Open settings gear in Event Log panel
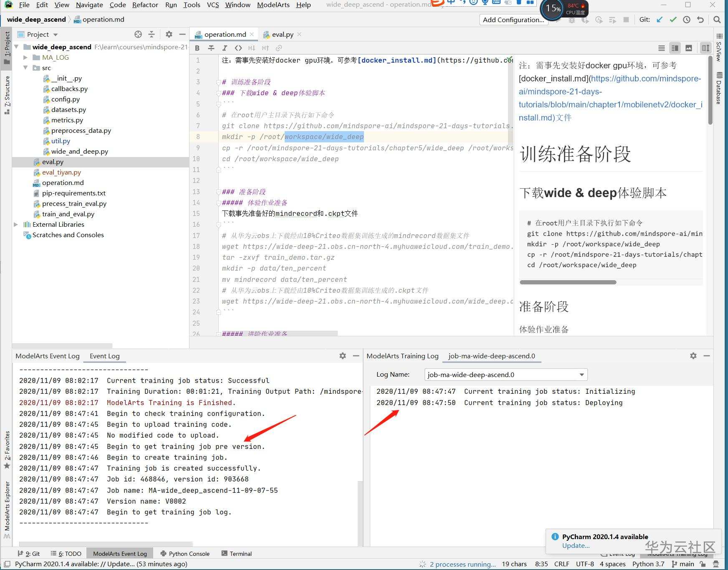This screenshot has width=728, height=570. (x=343, y=356)
